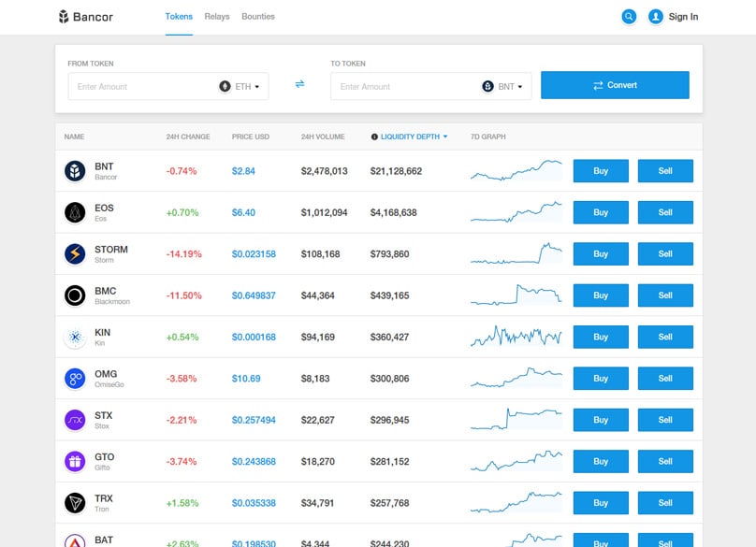Image resolution: width=756 pixels, height=547 pixels.
Task: Buy BMC token
Action: click(601, 295)
